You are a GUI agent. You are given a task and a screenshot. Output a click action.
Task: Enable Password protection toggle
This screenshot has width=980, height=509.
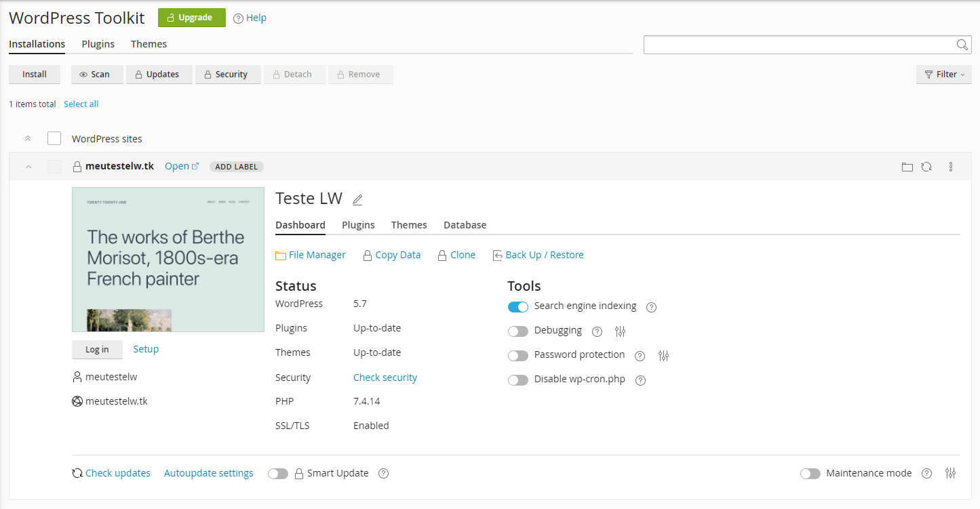tap(518, 356)
